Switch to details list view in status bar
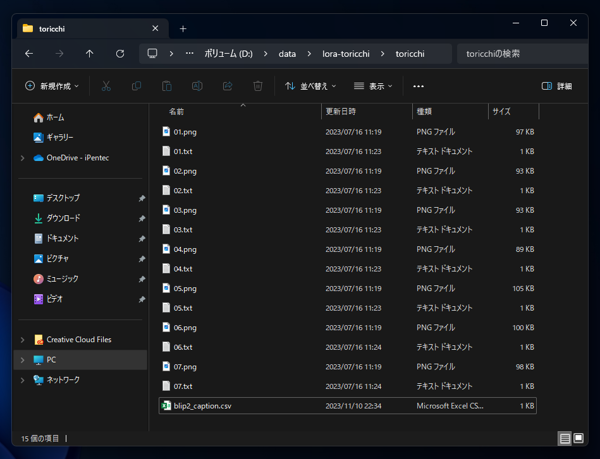 [x=564, y=438]
